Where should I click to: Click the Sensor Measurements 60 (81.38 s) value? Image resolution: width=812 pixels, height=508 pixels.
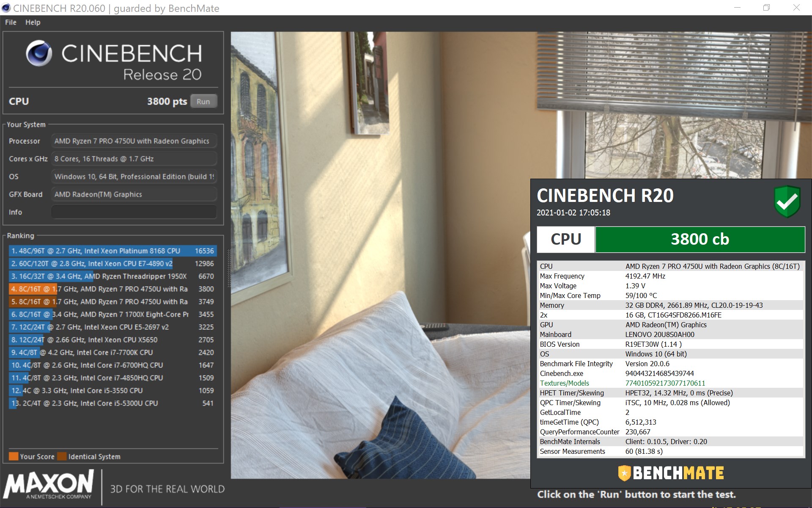coord(644,451)
